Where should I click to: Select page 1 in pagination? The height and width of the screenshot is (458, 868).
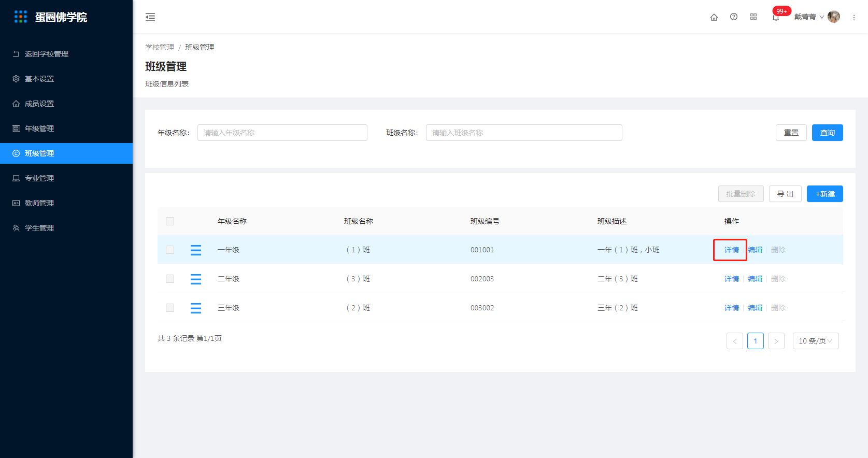pyautogui.click(x=756, y=341)
